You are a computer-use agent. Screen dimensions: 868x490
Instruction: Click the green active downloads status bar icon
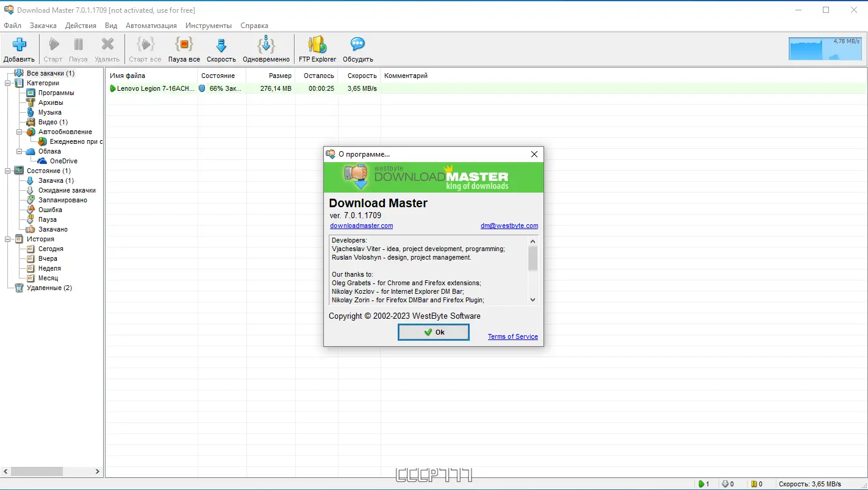(x=701, y=484)
